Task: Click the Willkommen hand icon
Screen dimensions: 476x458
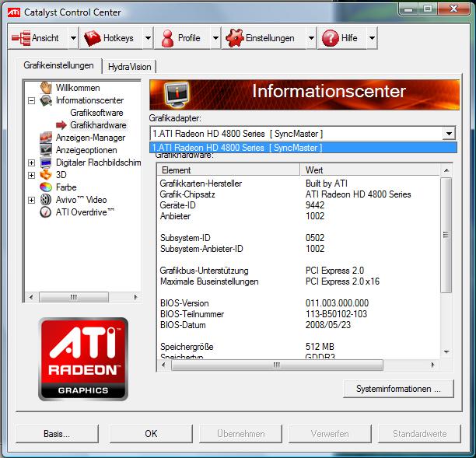Action: (46, 87)
